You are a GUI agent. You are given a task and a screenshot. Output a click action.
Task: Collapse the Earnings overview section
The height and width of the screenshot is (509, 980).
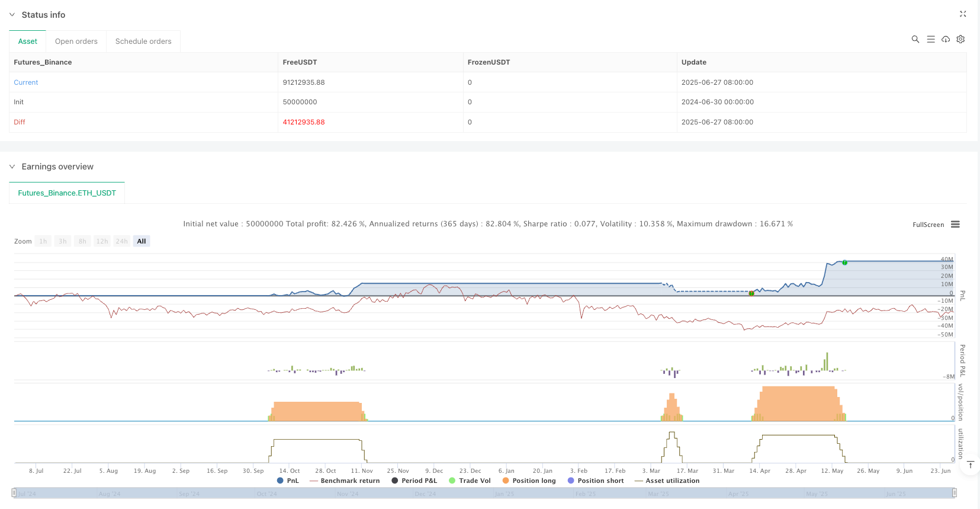12,167
